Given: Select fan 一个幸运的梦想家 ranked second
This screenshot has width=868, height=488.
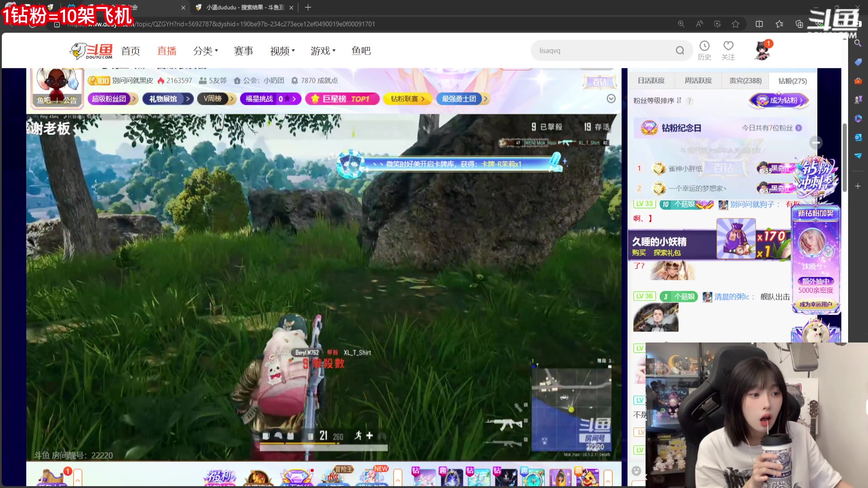Looking at the screenshot, I should tap(698, 188).
